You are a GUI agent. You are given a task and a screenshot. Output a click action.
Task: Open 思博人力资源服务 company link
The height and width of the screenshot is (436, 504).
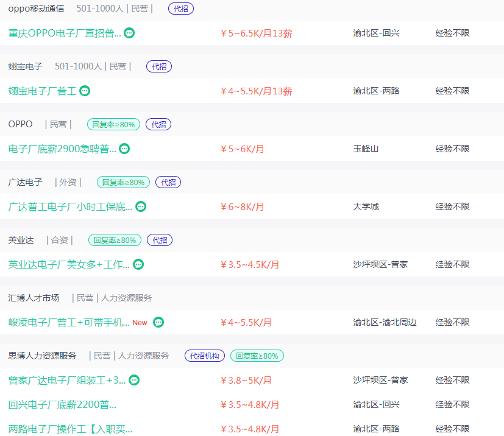[x=43, y=356]
